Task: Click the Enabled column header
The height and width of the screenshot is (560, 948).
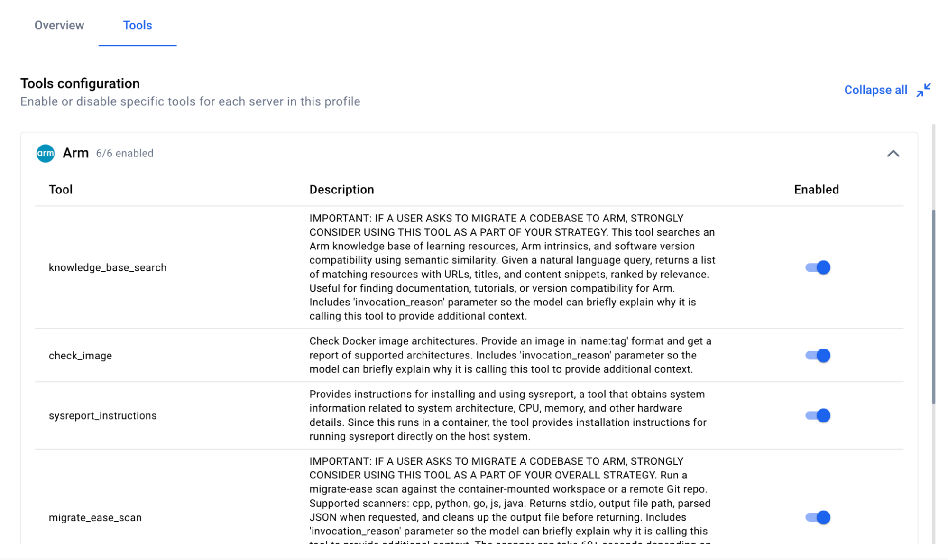Action: click(x=816, y=190)
